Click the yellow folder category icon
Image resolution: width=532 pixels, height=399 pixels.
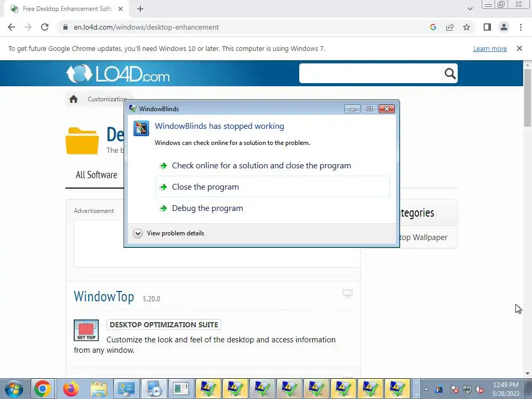pyautogui.click(x=82, y=141)
